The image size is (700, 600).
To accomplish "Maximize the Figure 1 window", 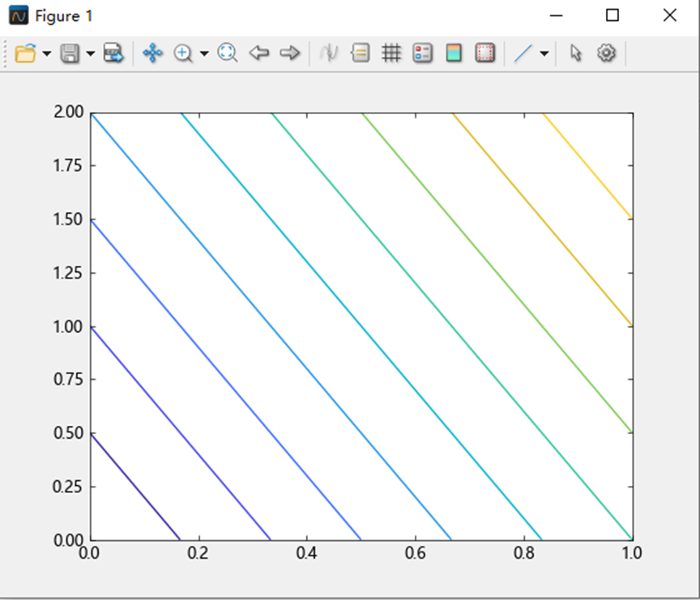I will [612, 15].
